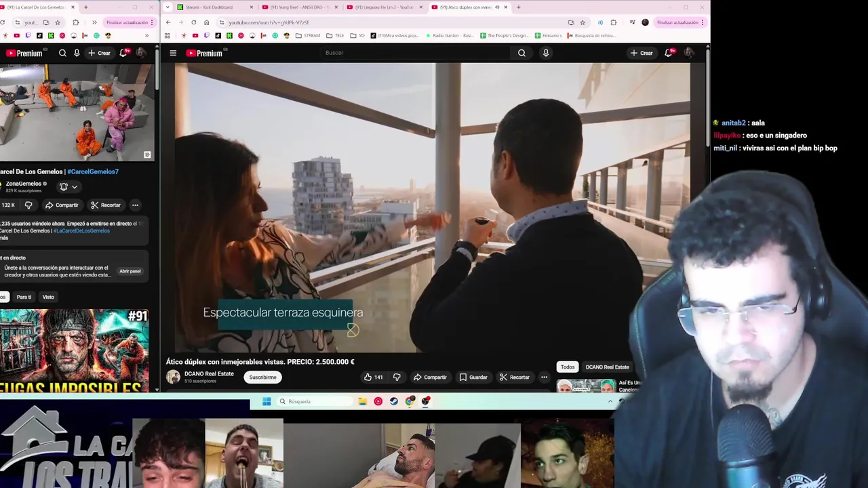The width and height of the screenshot is (868, 488).
Task: Select the Visto chip
Action: [x=48, y=297]
